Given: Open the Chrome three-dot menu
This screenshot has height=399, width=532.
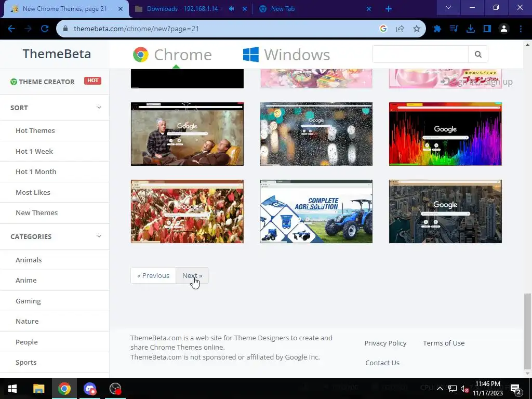Looking at the screenshot, I should (521, 29).
